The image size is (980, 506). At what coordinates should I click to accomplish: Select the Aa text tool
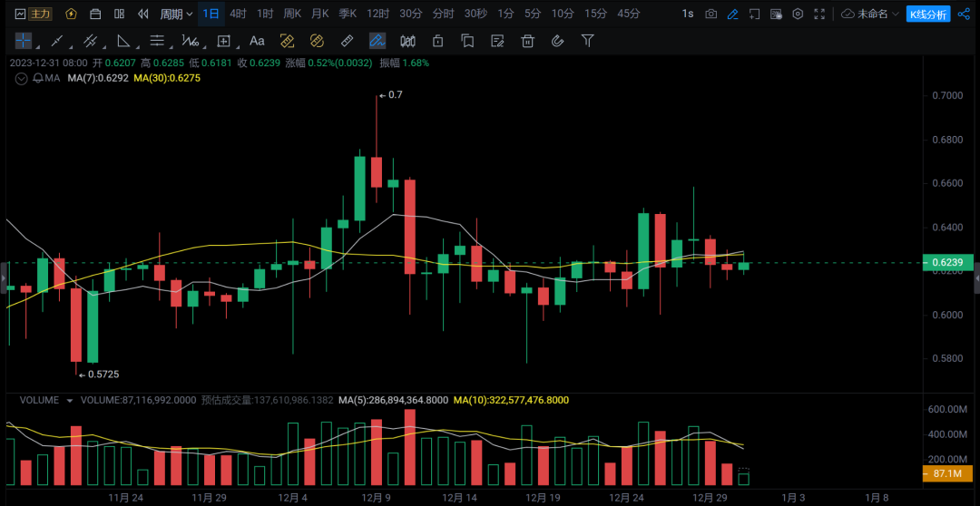click(257, 41)
